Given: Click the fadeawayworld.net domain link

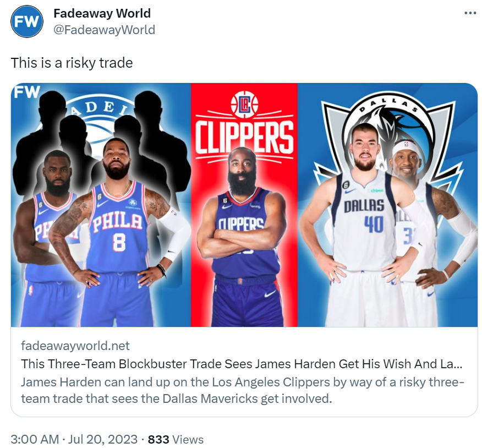Looking at the screenshot, I should (75, 346).
